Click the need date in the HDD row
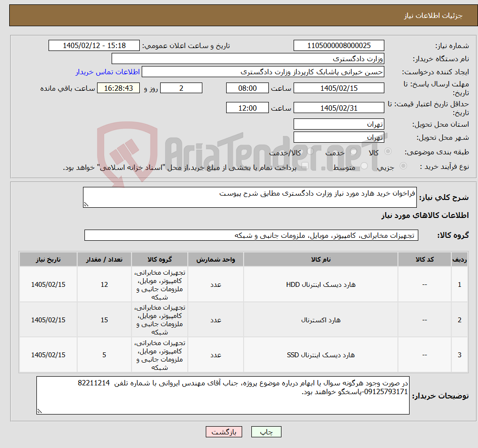The height and width of the screenshot is (448, 478). [48, 284]
